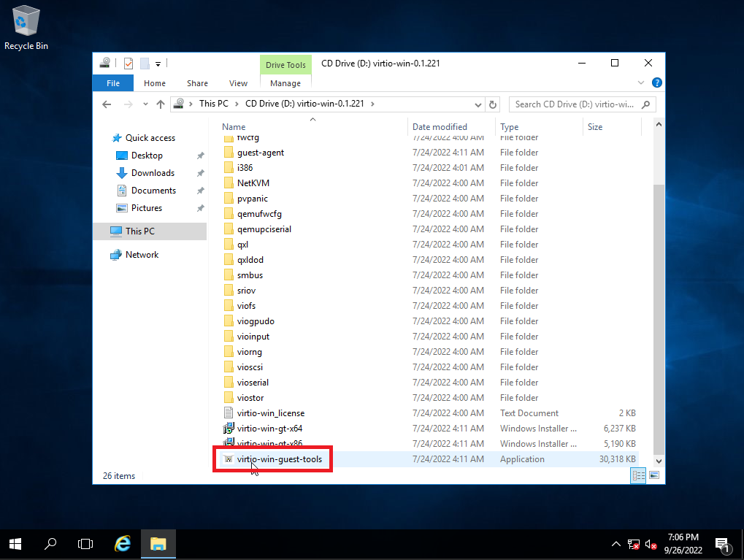Screen dimensions: 744x560
Task: Click the New folder quick access toolbar icon
Action: (145, 63)
